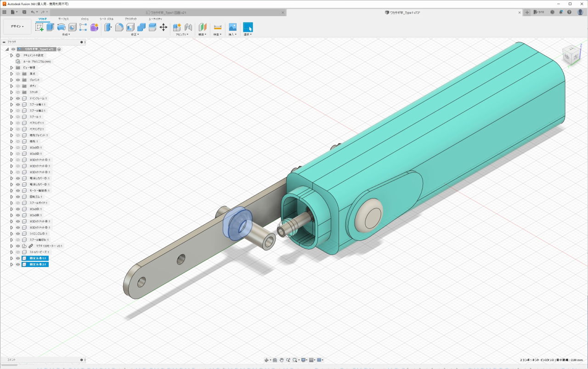
Task: Open the 検査 dropdown menu
Action: pyautogui.click(x=218, y=34)
